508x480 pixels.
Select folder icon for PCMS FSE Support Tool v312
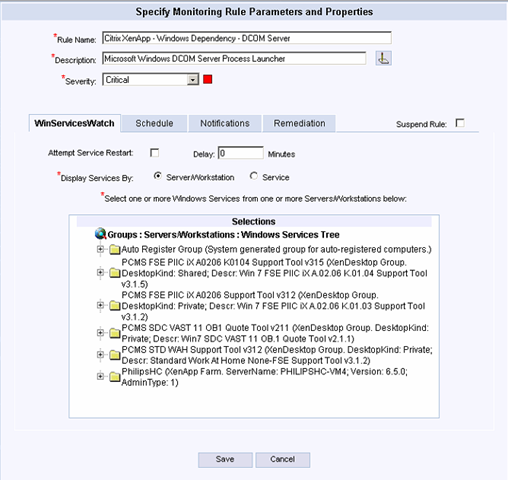pos(115,306)
